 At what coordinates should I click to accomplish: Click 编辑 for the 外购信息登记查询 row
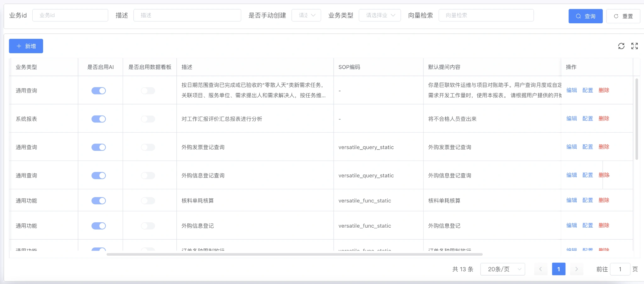point(572,175)
